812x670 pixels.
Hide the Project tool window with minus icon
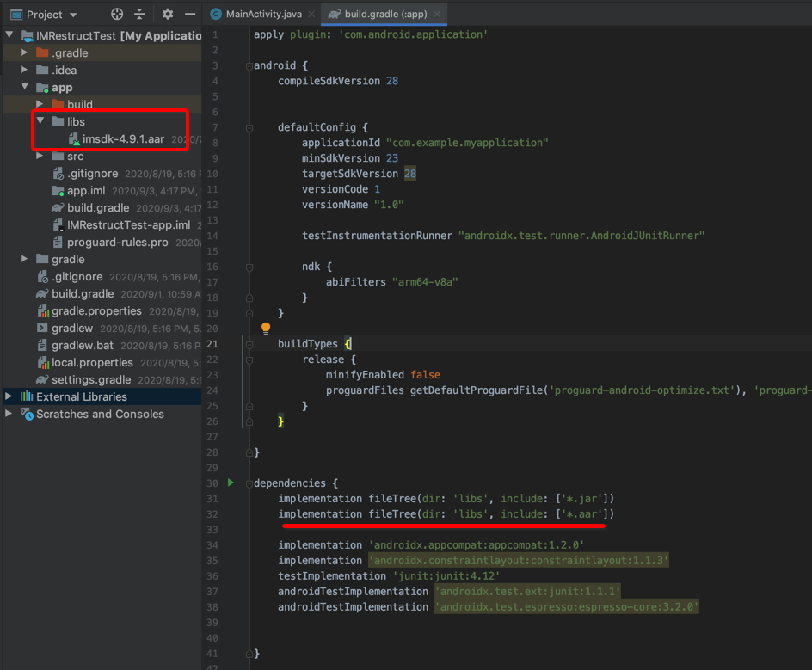click(190, 15)
